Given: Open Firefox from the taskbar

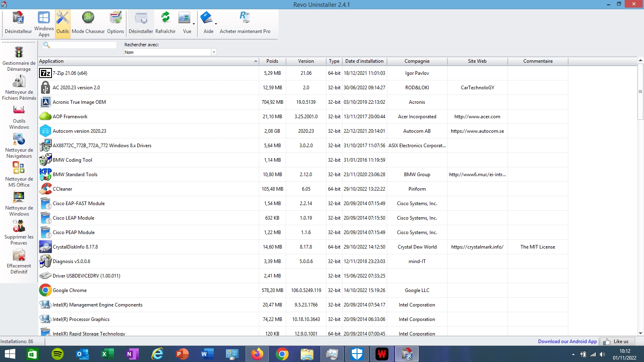Looking at the screenshot, I should [x=257, y=354].
